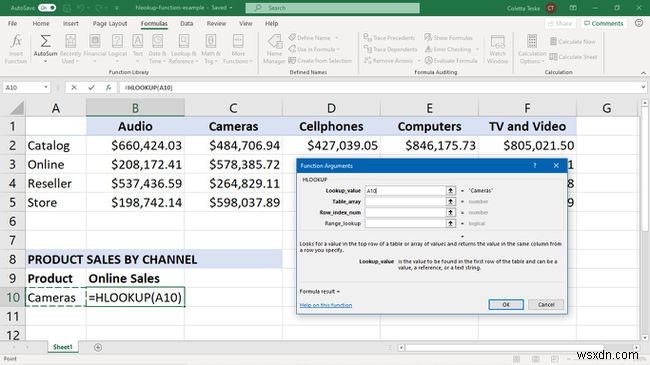
Task: Click the Row_index_num input field
Action: click(x=405, y=212)
